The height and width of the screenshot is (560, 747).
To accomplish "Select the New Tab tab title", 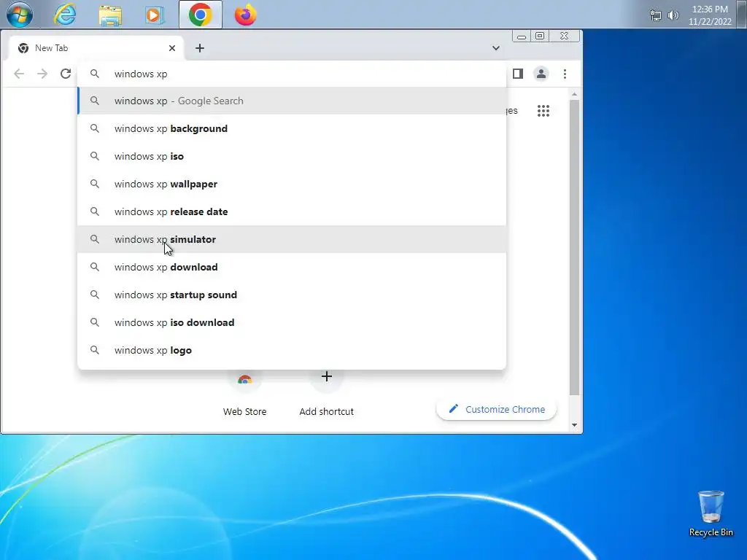I will pos(52,48).
